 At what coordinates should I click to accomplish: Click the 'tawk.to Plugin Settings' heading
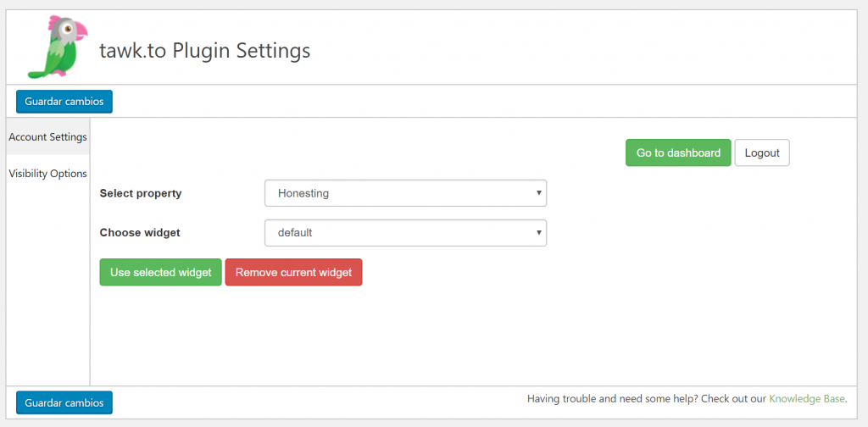point(204,51)
